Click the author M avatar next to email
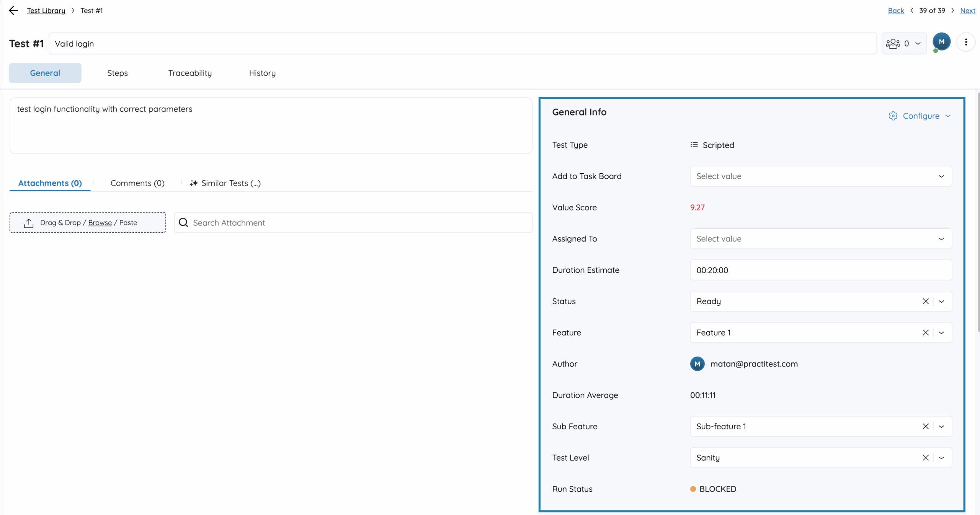Image resolution: width=980 pixels, height=515 pixels. [697, 364]
